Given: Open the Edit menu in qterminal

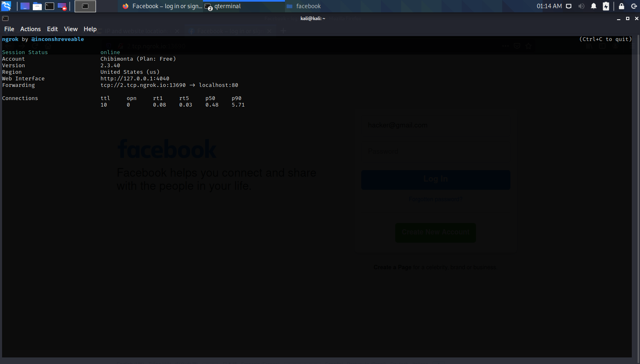Looking at the screenshot, I should click(x=52, y=29).
